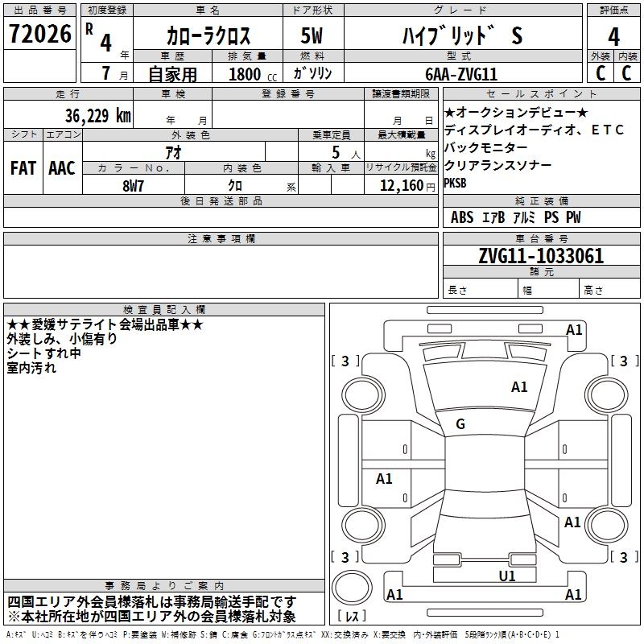Click the [3] tire rating at lower-left wheel

click(x=345, y=557)
